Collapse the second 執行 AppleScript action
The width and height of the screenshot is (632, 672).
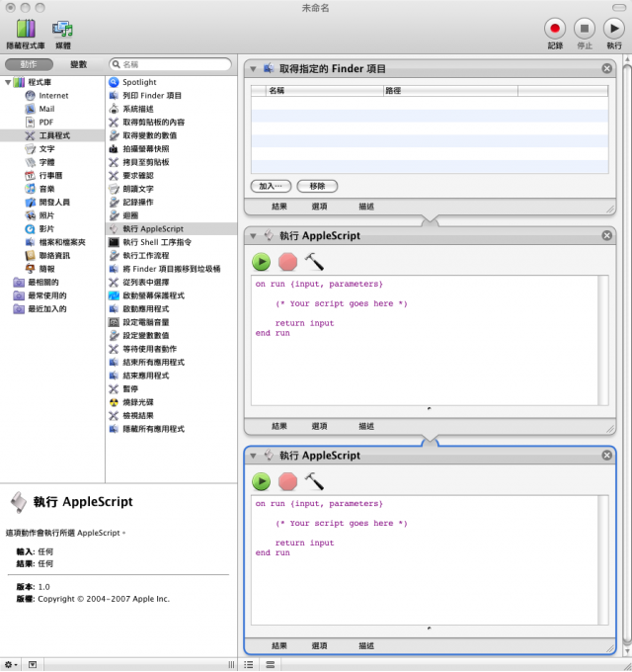(253, 456)
